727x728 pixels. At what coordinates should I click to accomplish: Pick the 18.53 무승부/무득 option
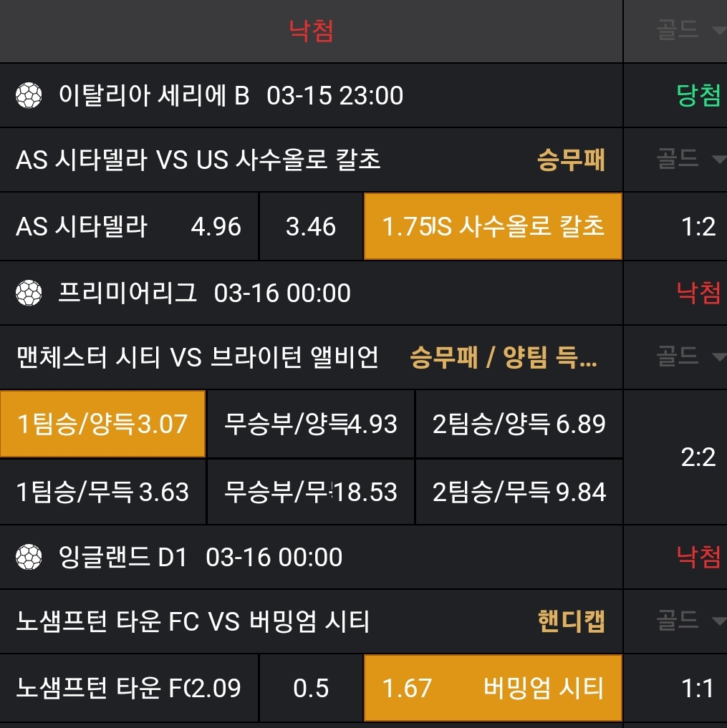point(310,492)
